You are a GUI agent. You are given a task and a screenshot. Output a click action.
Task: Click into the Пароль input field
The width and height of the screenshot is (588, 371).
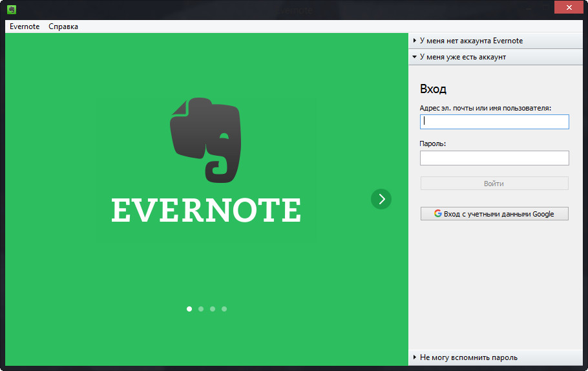click(x=494, y=158)
